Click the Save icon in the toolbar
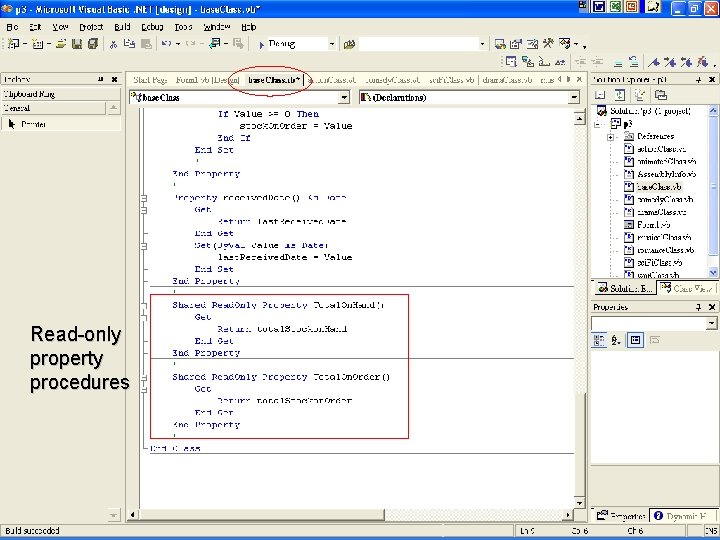720x540 pixels. (x=77, y=44)
